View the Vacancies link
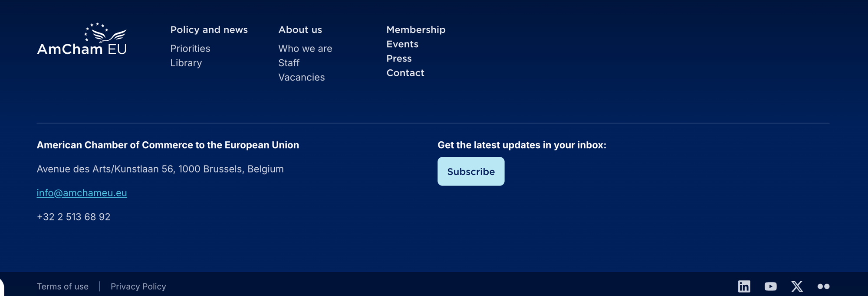This screenshot has height=296, width=868. click(301, 77)
